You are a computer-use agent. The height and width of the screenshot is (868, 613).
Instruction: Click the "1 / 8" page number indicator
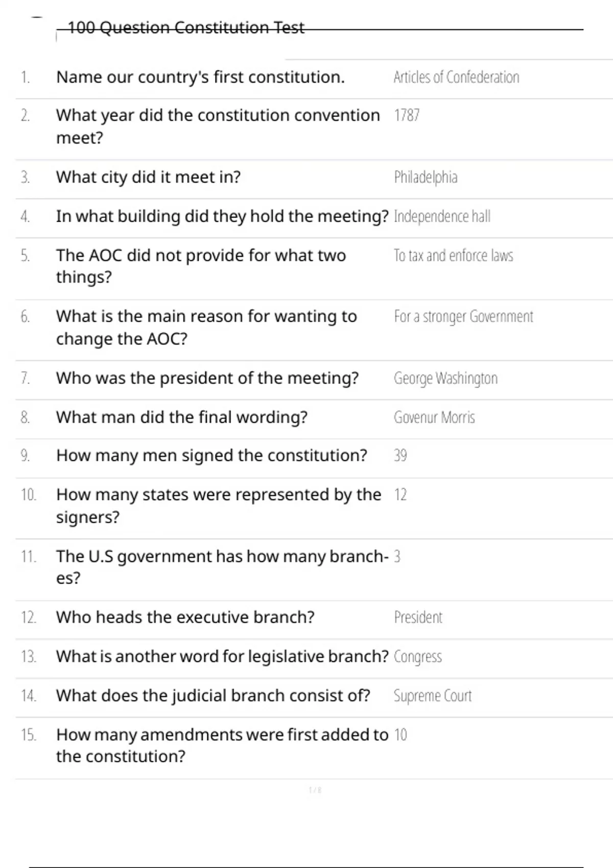point(315,790)
